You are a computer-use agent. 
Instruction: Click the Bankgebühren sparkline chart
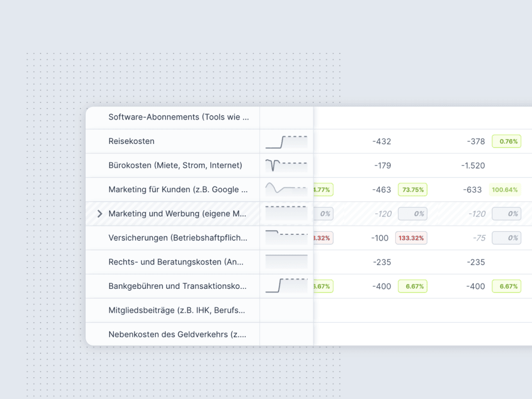click(x=286, y=286)
